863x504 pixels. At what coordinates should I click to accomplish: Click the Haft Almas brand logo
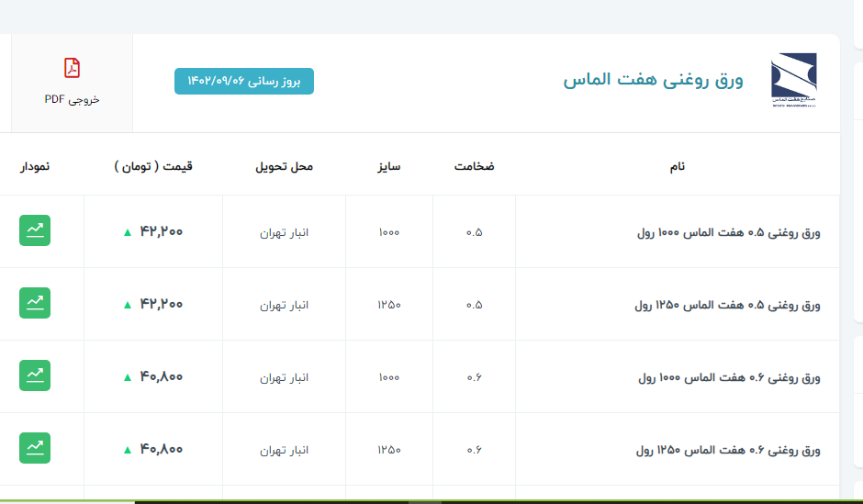click(792, 81)
